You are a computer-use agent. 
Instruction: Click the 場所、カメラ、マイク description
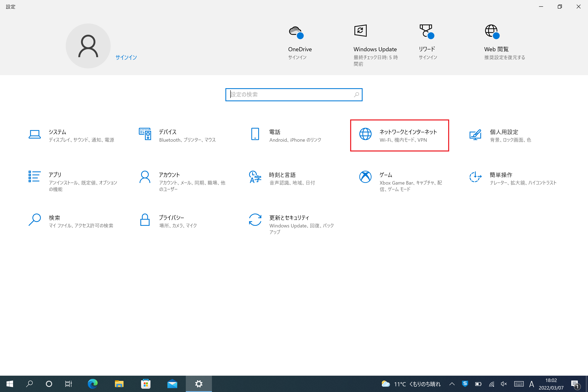point(178,225)
